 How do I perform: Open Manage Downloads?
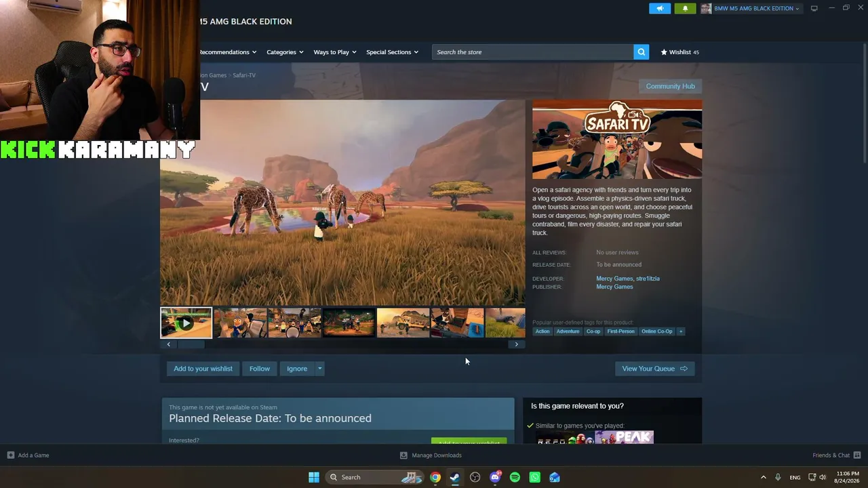click(x=431, y=455)
